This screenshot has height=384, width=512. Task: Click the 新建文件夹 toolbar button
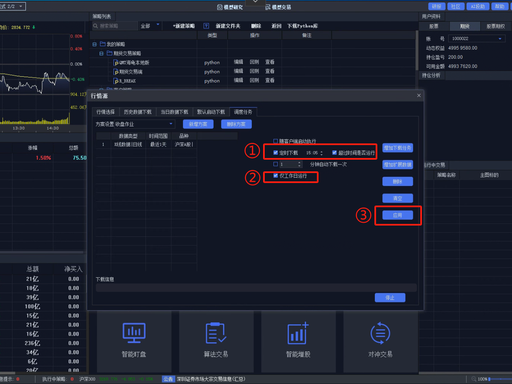228,26
